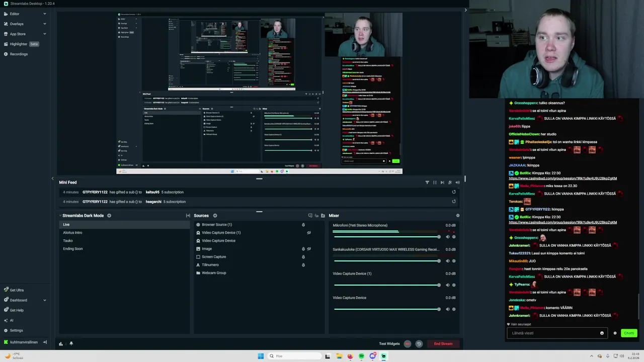Open File Explorer from the taskbar

[x=339, y=356]
